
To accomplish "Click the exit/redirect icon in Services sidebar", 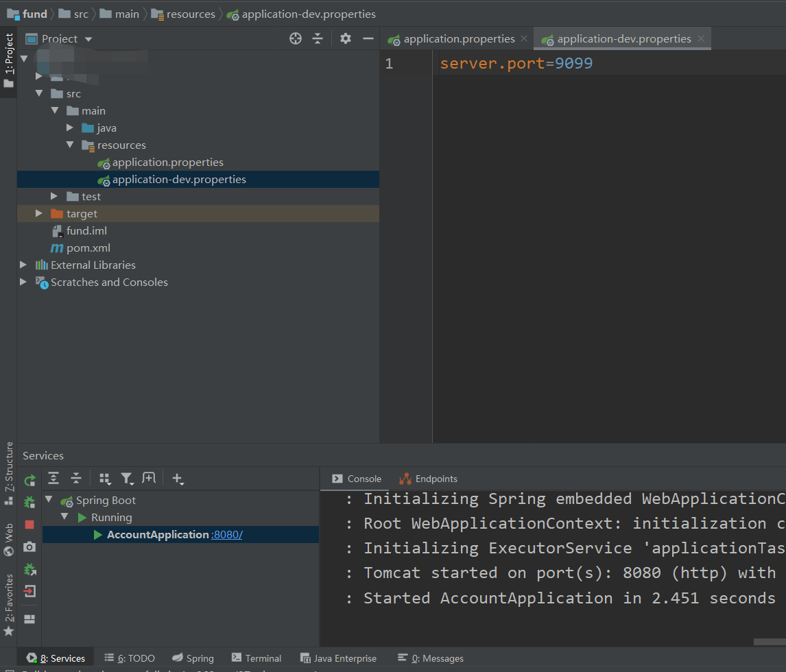I will pos(29,591).
